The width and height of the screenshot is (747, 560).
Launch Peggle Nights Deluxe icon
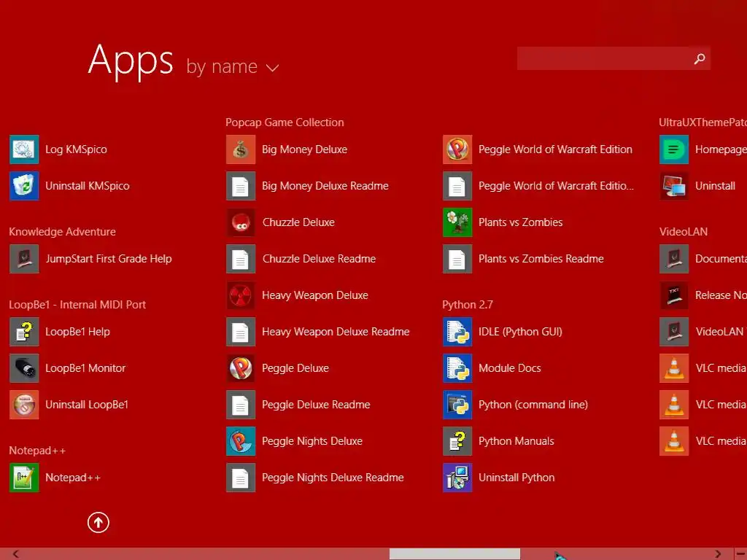point(241,441)
